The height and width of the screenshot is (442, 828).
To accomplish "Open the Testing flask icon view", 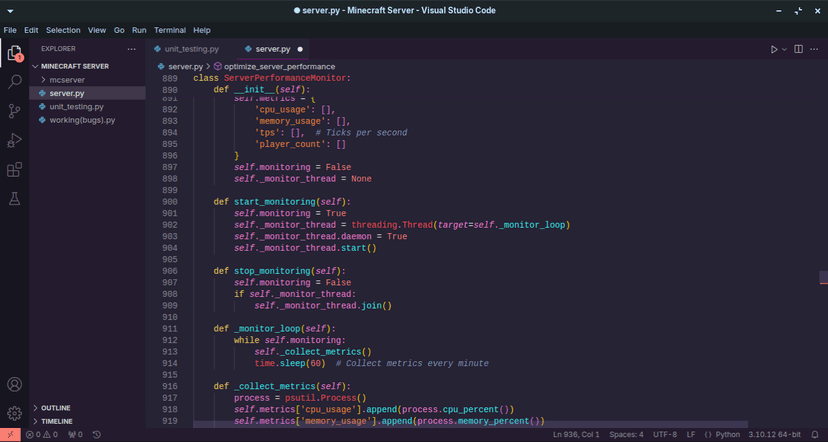I will (x=14, y=199).
